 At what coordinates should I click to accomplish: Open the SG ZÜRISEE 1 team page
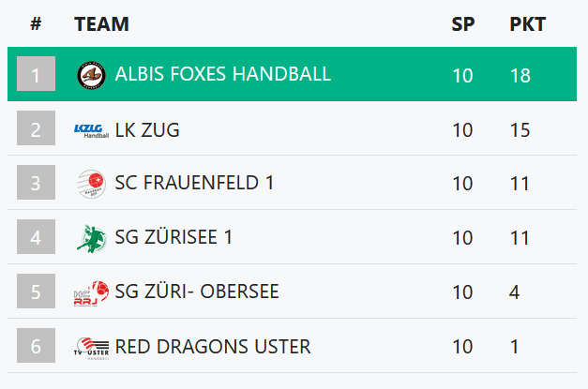pyautogui.click(x=173, y=237)
